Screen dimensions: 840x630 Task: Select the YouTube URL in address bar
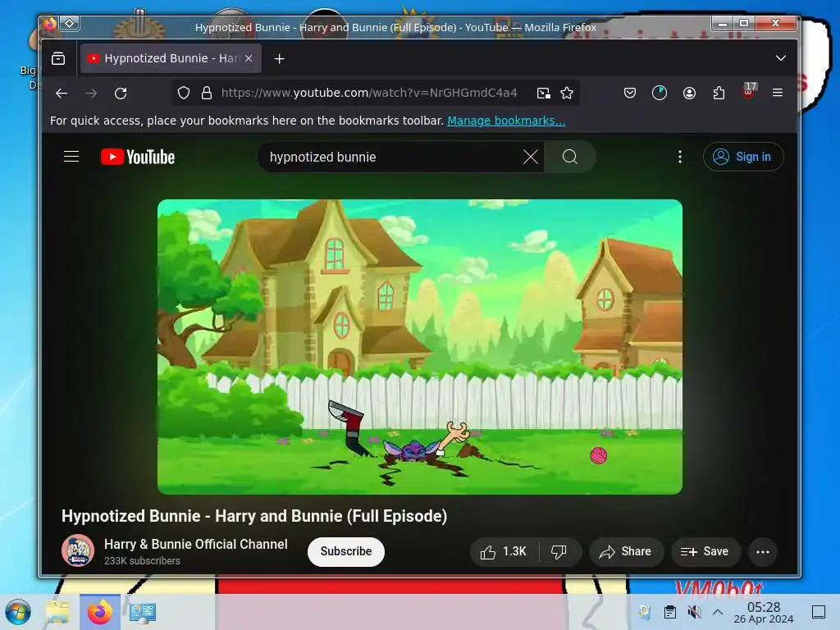tap(369, 93)
